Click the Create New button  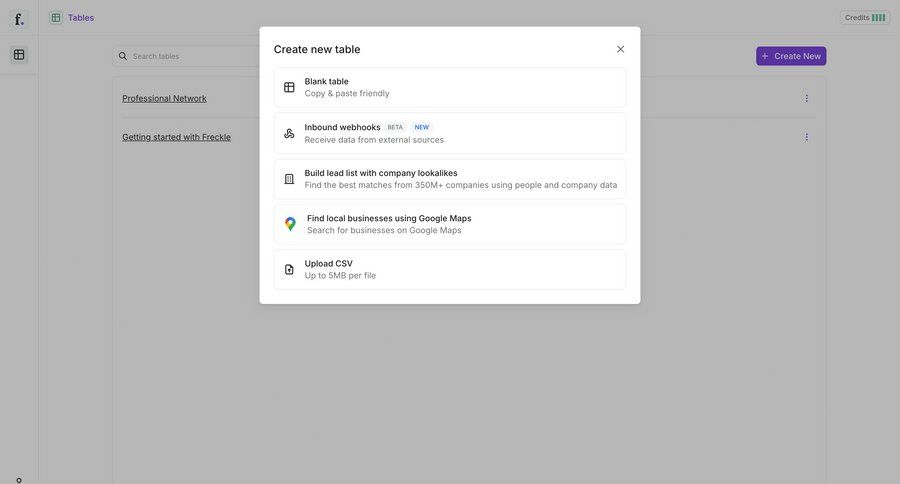pos(791,56)
